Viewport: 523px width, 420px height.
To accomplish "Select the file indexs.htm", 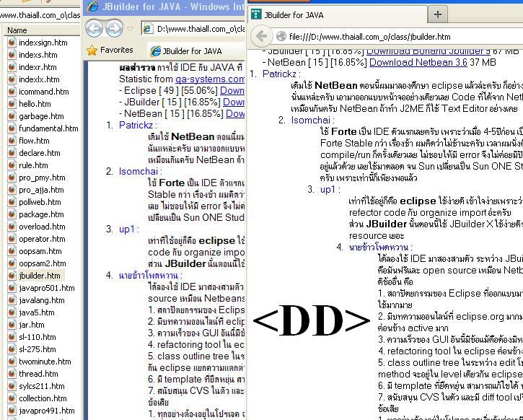I will [x=38, y=55].
